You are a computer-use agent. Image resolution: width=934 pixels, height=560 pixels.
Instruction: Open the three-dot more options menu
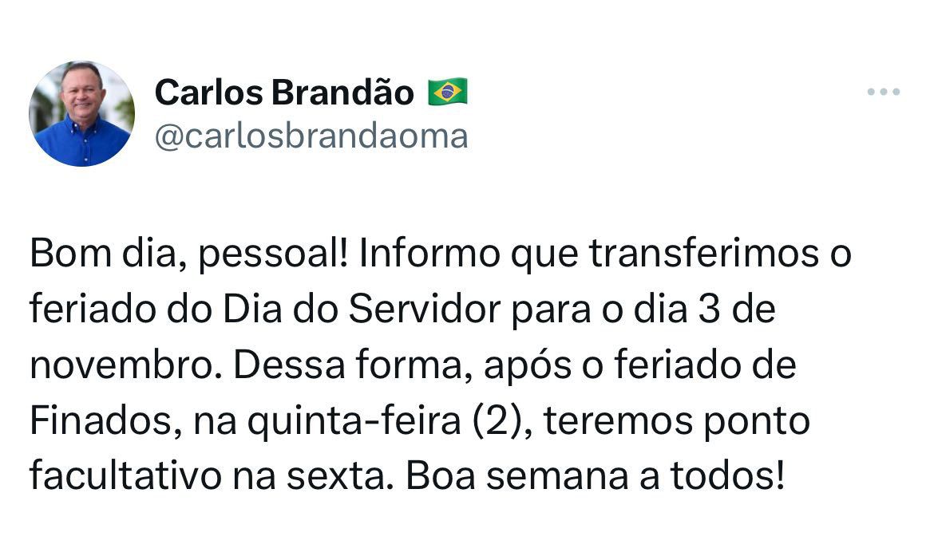[x=884, y=93]
